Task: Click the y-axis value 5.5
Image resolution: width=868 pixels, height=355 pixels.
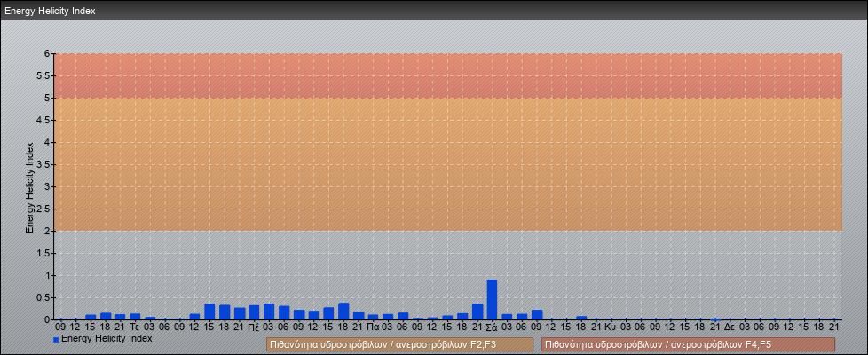Action: (x=44, y=75)
